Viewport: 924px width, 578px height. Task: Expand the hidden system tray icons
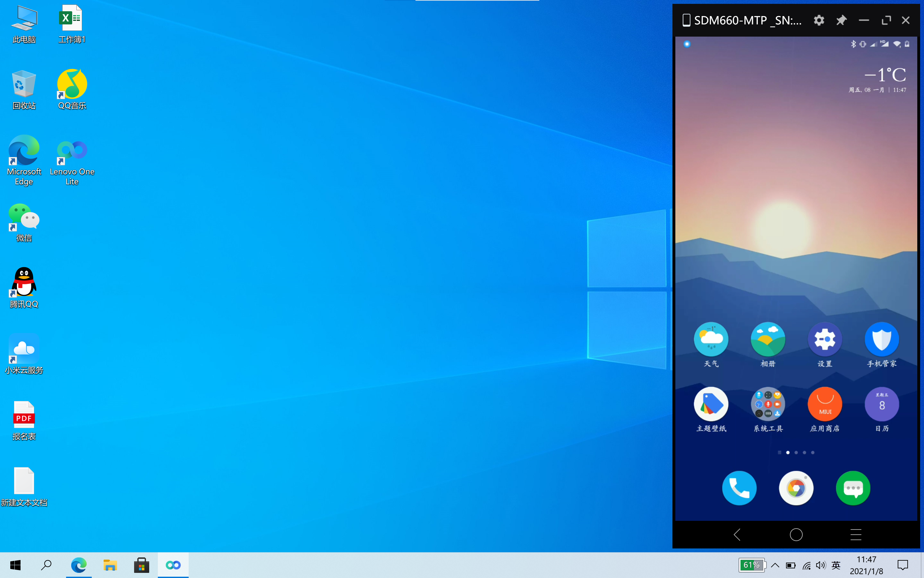pyautogui.click(x=775, y=565)
